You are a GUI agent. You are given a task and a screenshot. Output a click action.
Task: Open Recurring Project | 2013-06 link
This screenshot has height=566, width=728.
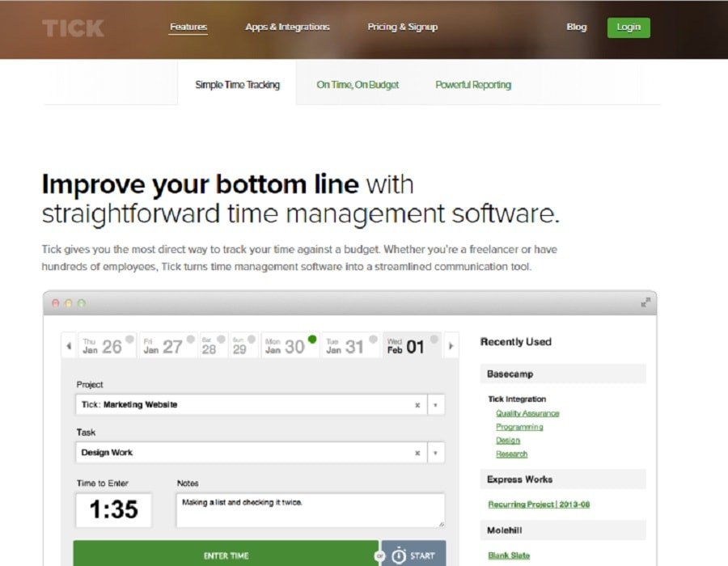click(539, 504)
